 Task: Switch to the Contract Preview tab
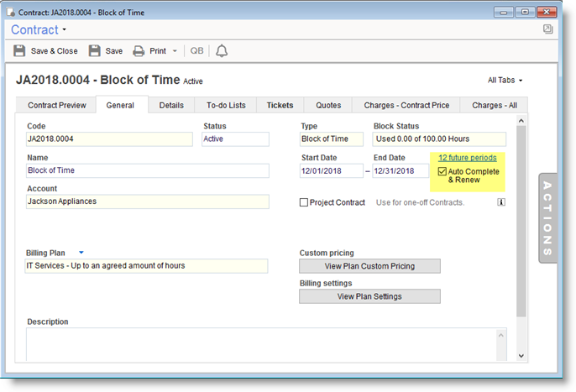pos(57,105)
